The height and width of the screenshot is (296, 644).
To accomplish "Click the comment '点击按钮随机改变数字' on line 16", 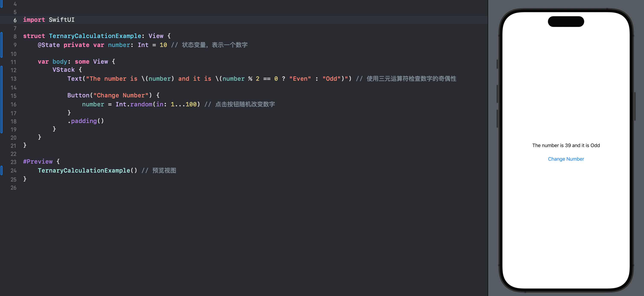I will 245,104.
